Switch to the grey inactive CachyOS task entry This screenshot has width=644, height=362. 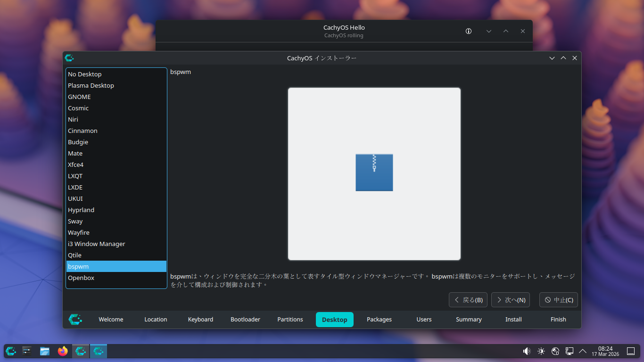[x=81, y=351]
